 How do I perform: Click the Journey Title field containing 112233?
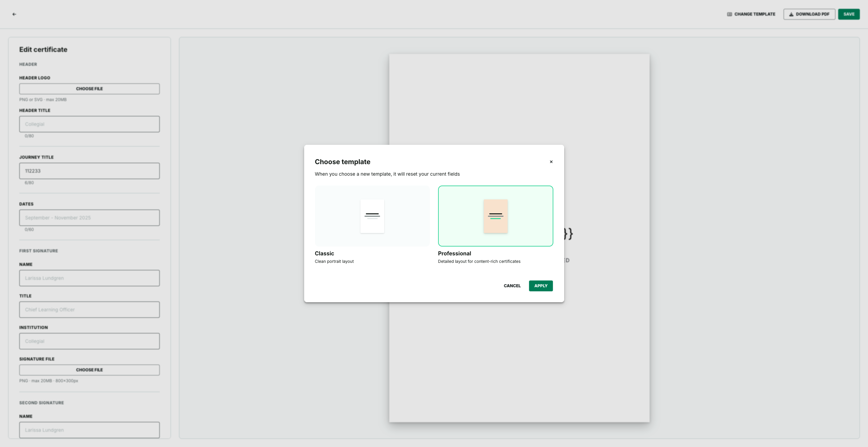[x=89, y=171]
